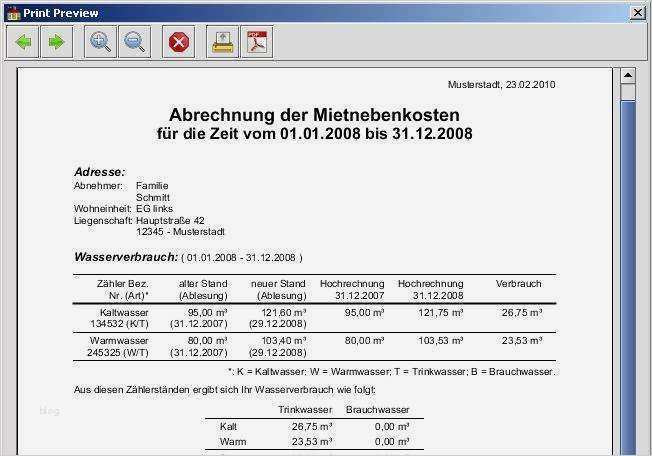Click meter number '134532 (K/T)'
The height and width of the screenshot is (456, 652).
(x=119, y=324)
